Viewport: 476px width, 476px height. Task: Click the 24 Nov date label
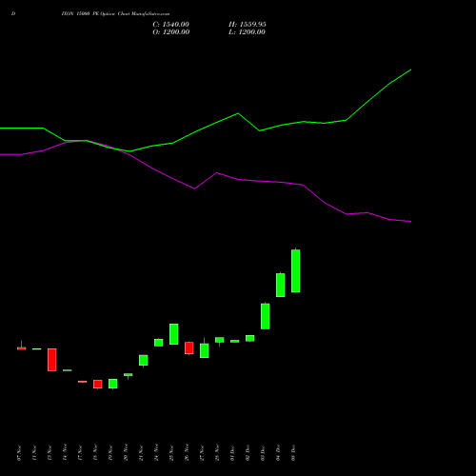[156, 453]
